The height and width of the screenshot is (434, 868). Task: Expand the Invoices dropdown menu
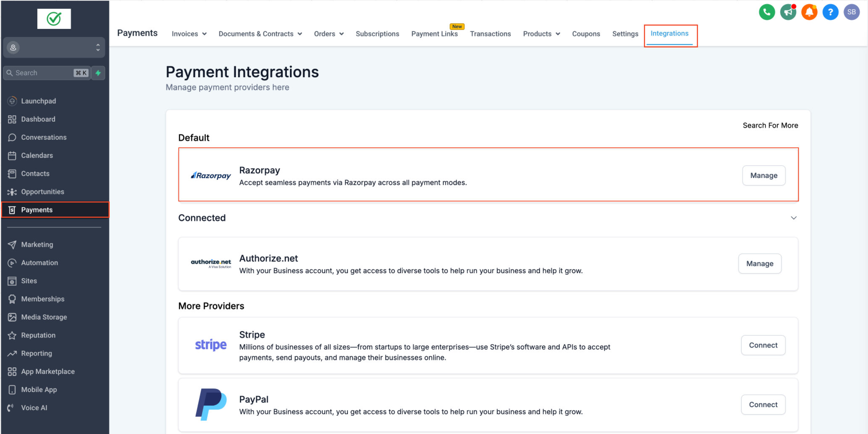[x=189, y=34]
